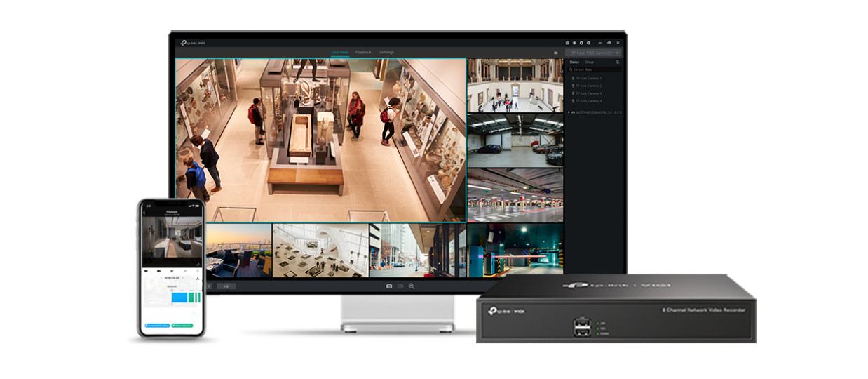Open the Settings tab
This screenshot has width=868, height=379.
coord(386,52)
